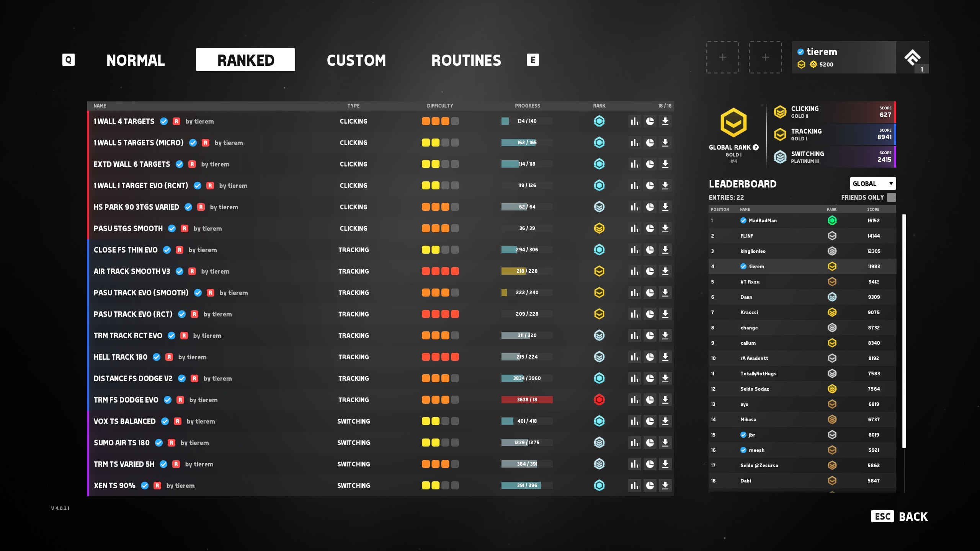Switch to the Custom tab
Viewport: 980px width, 551px height.
[356, 60]
